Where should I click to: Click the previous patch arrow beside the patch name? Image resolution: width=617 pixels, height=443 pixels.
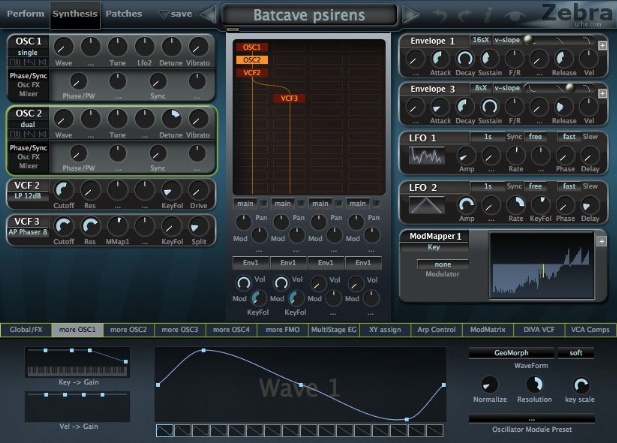pos(207,15)
